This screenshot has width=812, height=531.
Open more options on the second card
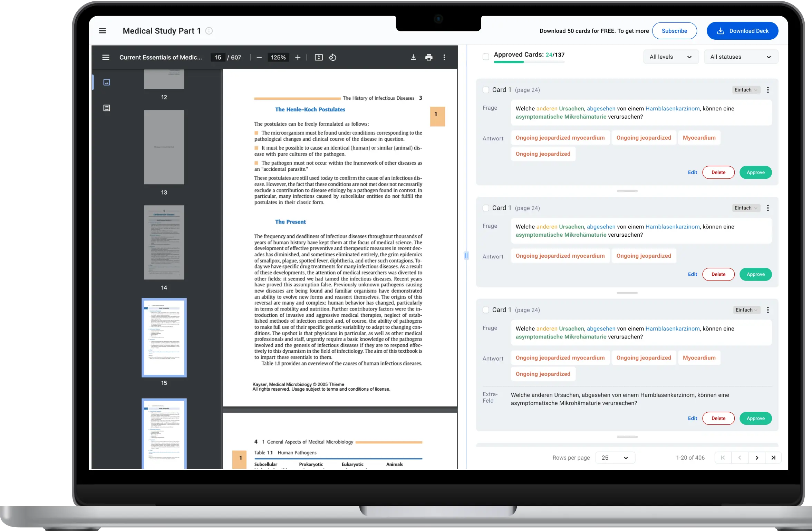(768, 208)
